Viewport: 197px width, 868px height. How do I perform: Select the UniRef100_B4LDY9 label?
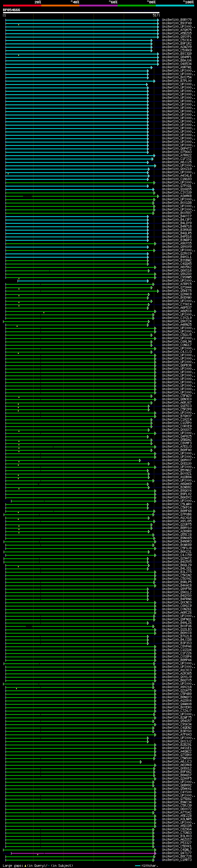pos(177,223)
